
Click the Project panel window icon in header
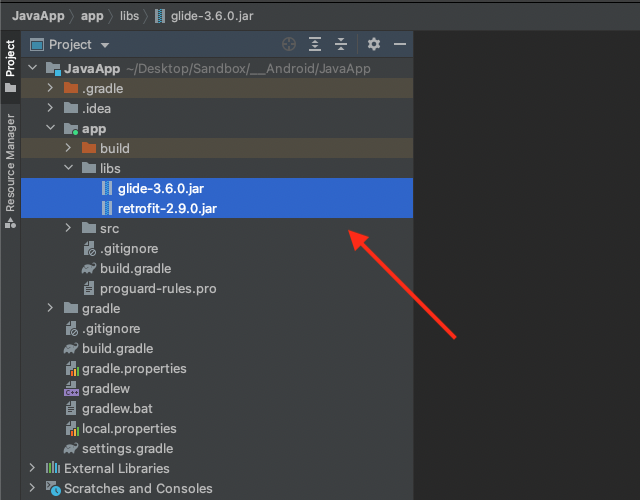tap(37, 44)
